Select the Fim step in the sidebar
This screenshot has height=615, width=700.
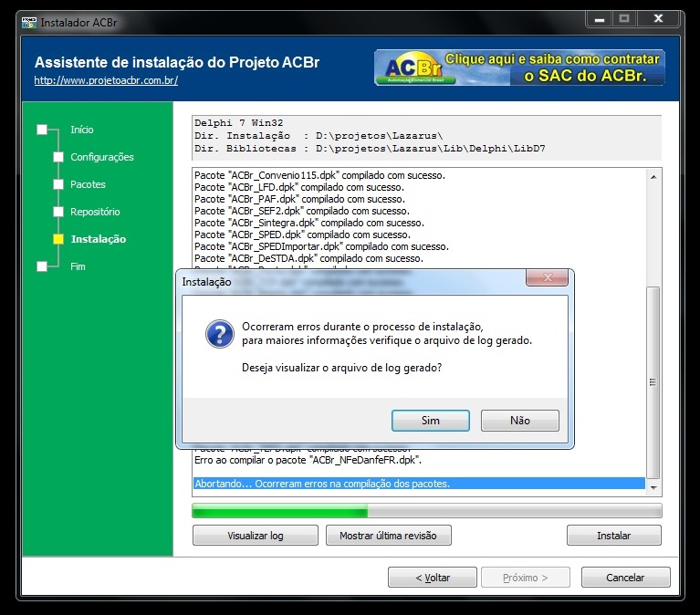pos(78,266)
